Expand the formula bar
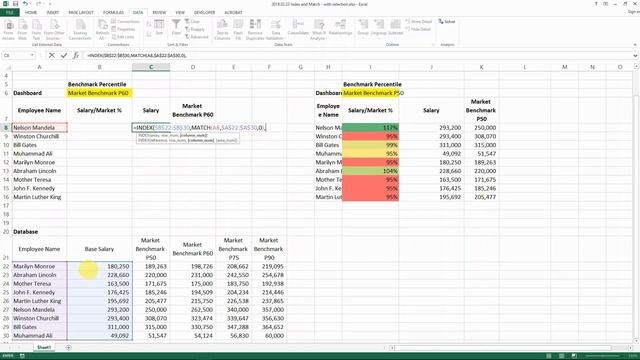 coord(636,56)
